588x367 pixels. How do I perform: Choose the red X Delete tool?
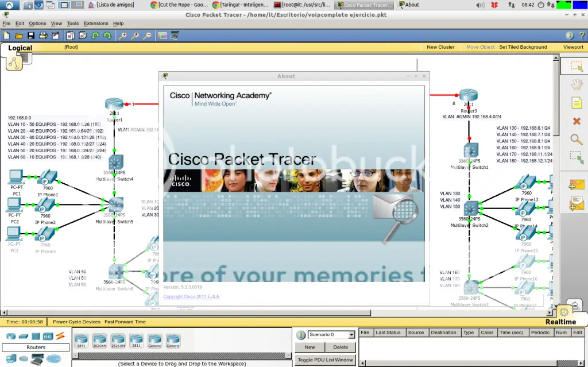pyautogui.click(x=577, y=121)
